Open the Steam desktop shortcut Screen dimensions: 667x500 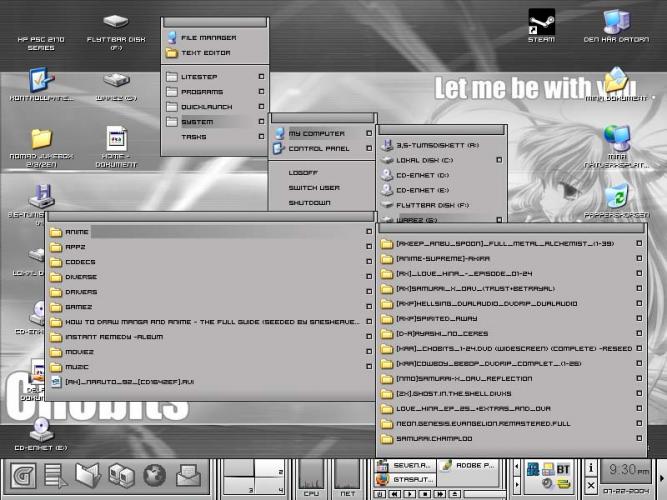point(541,22)
